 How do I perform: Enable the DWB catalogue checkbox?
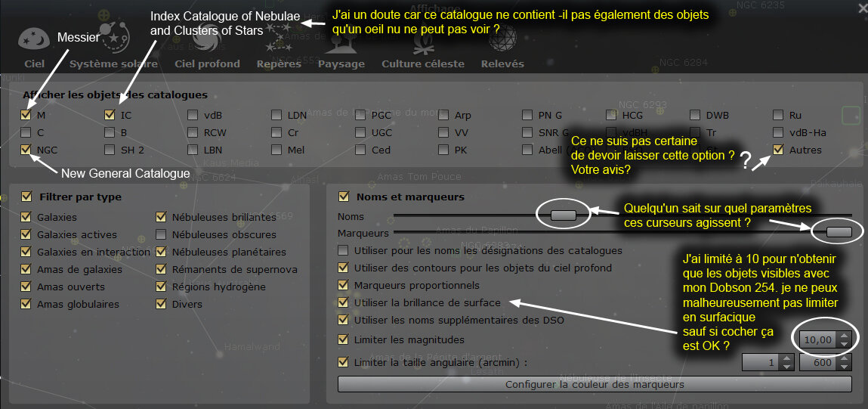695,115
